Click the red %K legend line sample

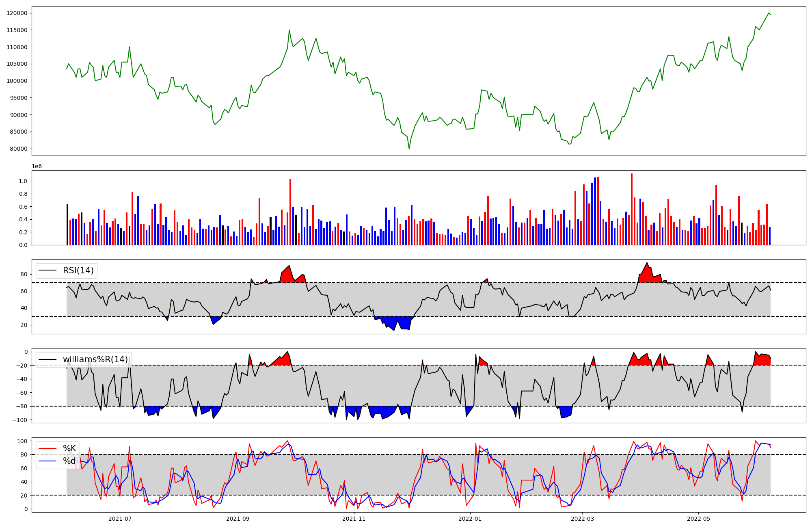click(48, 448)
